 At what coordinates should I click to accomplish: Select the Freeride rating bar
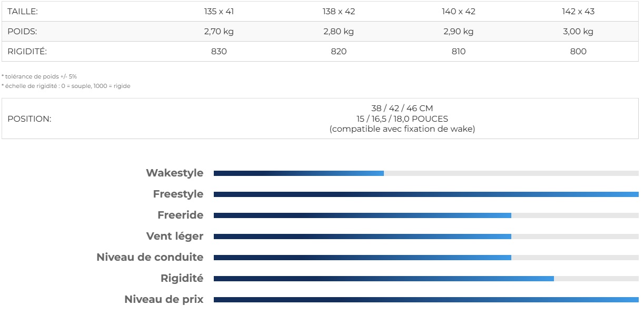[x=425, y=215]
